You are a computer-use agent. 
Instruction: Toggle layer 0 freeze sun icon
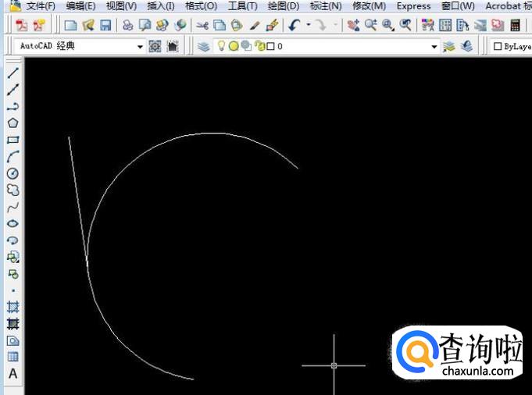point(234,46)
